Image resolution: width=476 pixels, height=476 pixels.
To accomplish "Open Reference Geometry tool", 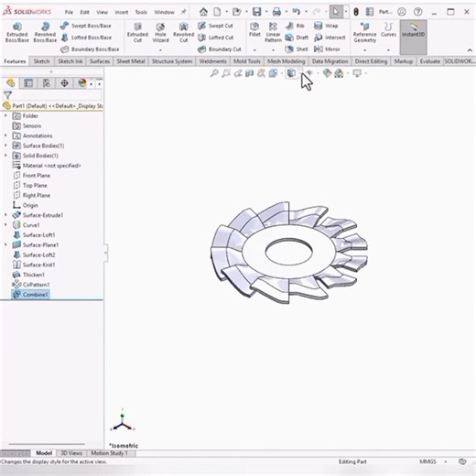I will pyautogui.click(x=364, y=32).
